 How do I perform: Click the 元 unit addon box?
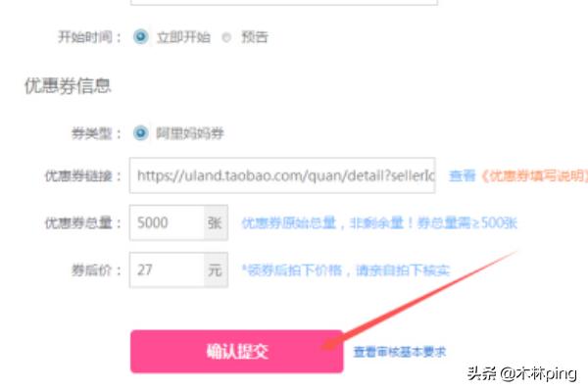pos(216,269)
